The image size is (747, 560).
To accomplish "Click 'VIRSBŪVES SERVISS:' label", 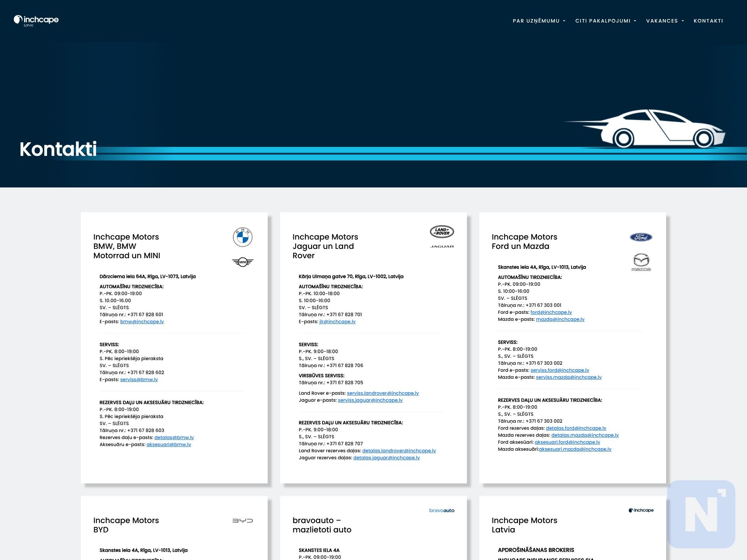I will [321, 376].
